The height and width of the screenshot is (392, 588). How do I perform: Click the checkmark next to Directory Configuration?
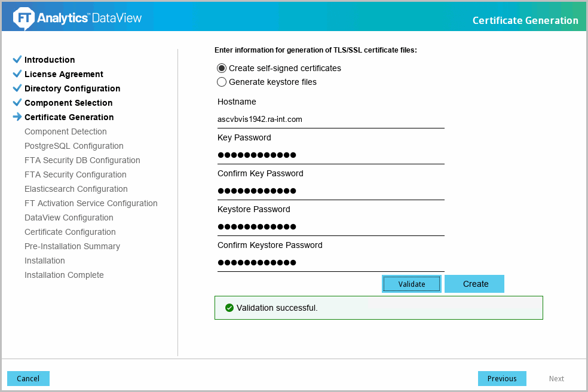pos(17,88)
